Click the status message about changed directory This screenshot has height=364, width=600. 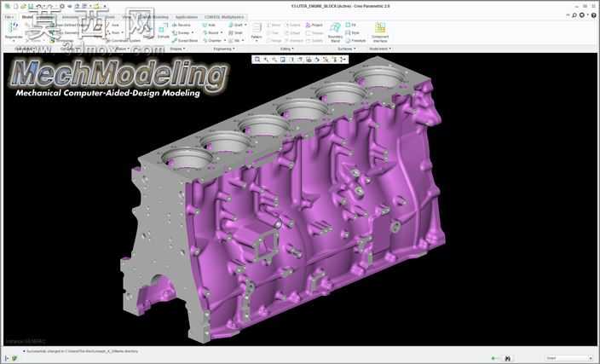(x=82, y=351)
